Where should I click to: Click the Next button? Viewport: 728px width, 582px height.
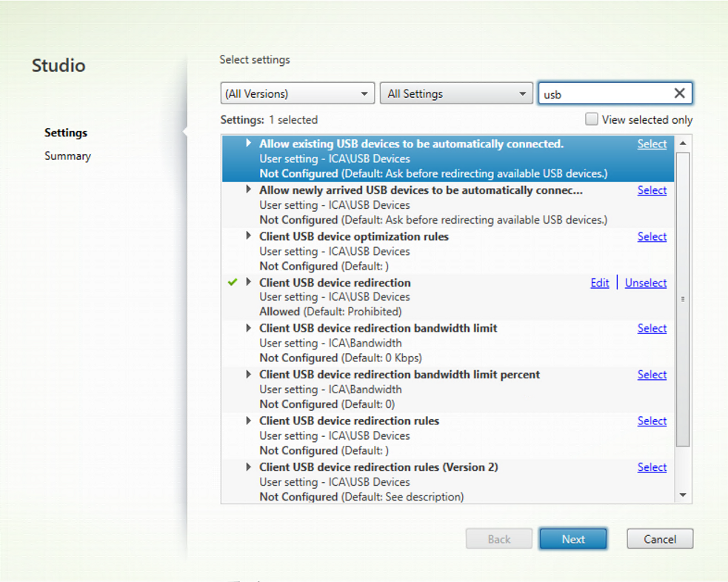click(572, 539)
